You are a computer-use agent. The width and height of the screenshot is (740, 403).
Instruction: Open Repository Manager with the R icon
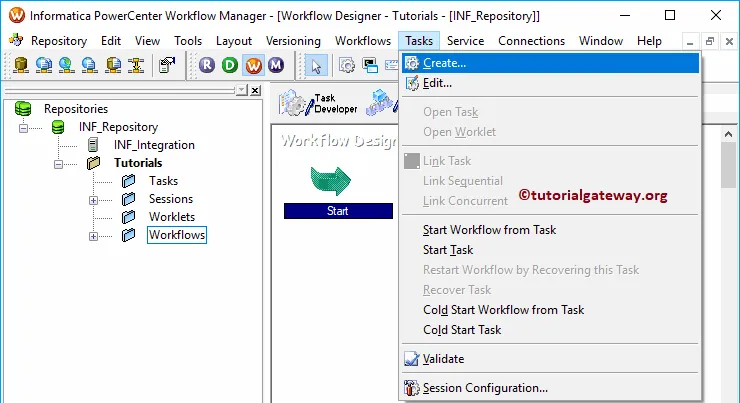tap(207, 65)
